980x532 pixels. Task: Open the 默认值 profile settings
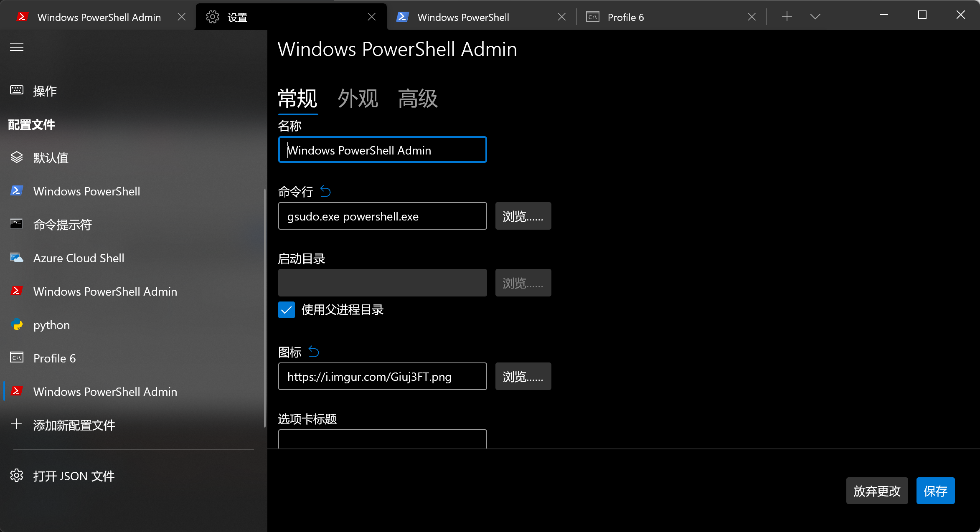[51, 157]
